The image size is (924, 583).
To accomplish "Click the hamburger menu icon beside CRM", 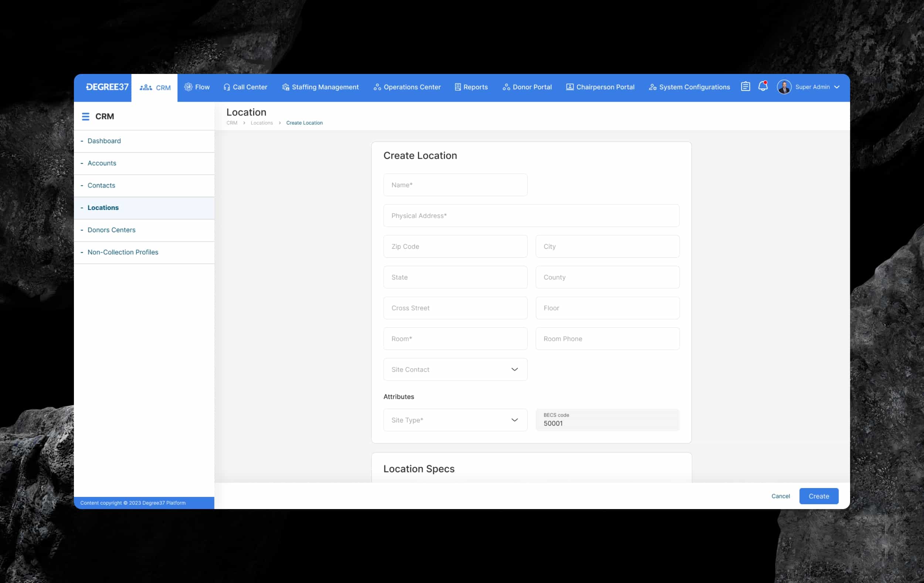I will [86, 116].
